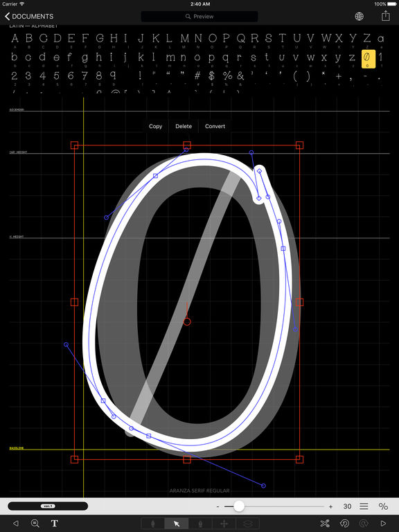
Task: Go back to Documents
Action: click(x=29, y=17)
